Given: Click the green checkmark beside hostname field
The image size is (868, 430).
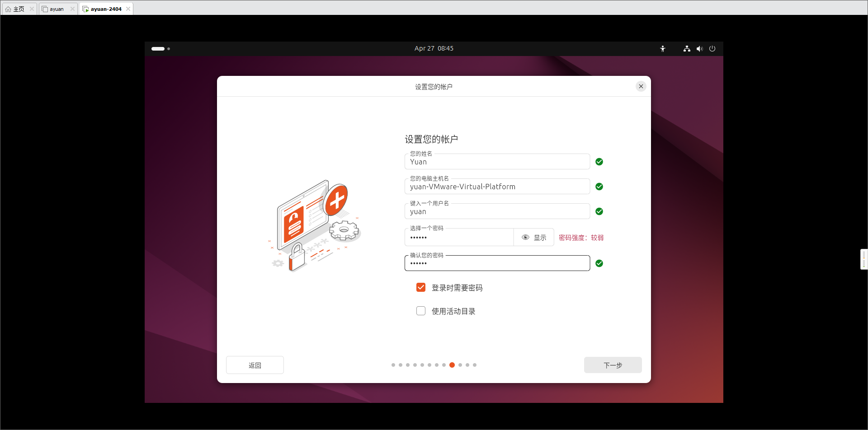Looking at the screenshot, I should point(599,187).
